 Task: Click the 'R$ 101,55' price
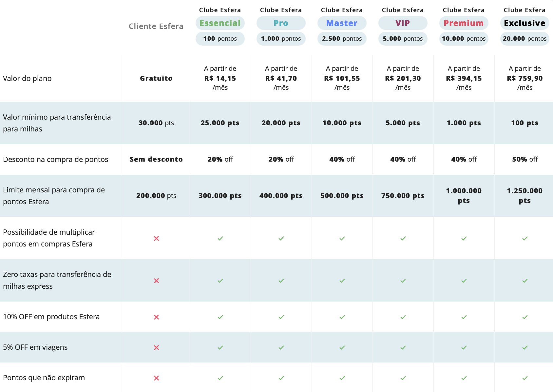coord(342,78)
